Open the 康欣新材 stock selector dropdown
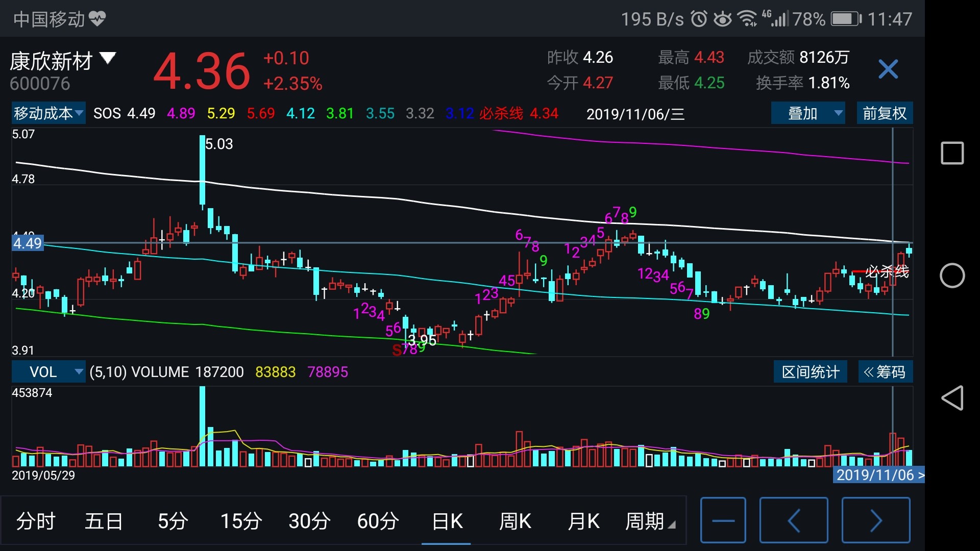Viewport: 980px width, 551px height. click(x=63, y=61)
